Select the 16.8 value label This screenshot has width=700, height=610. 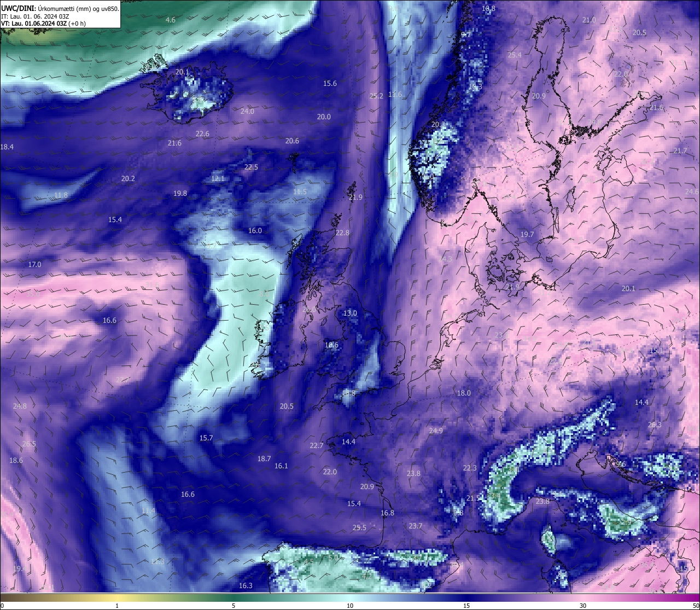[387, 513]
